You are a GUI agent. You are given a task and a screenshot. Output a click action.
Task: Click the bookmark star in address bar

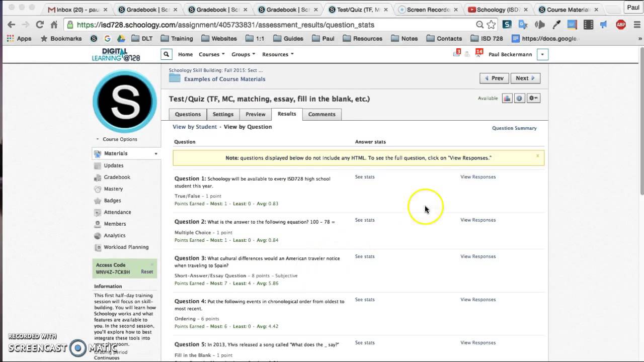tap(491, 25)
